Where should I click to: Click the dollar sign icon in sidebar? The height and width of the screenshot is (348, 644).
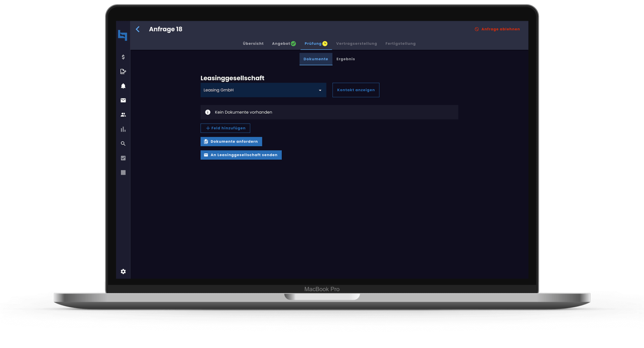123,57
